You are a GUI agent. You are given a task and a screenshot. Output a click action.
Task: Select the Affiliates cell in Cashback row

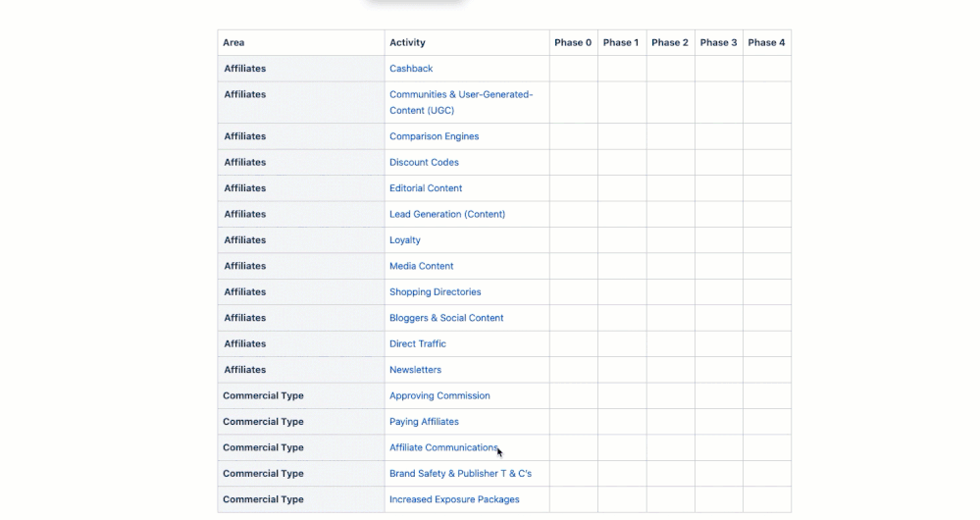[x=300, y=68]
